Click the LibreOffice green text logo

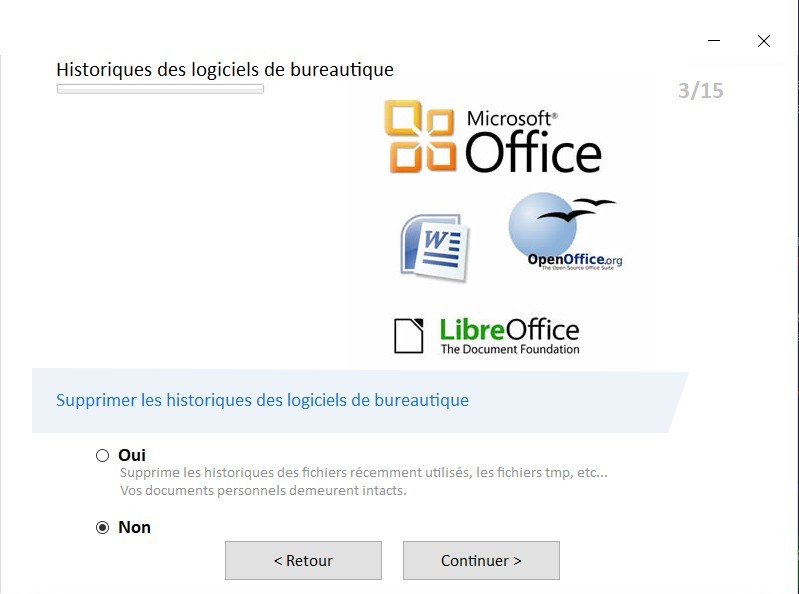[x=510, y=330]
